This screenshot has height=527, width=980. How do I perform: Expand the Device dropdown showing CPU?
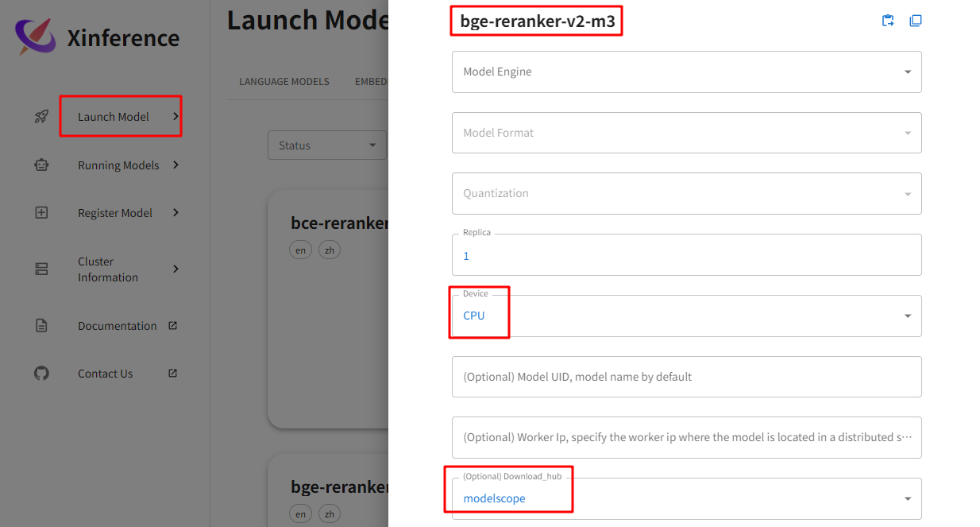tap(686, 316)
